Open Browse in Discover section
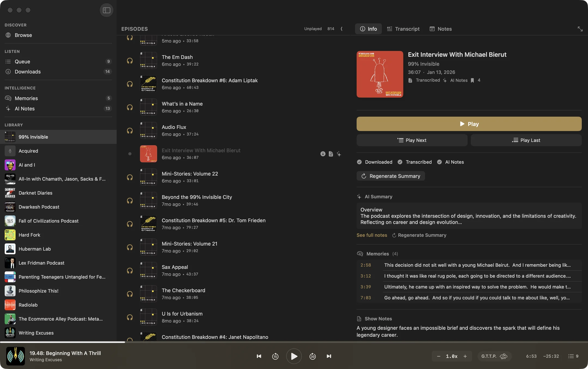The width and height of the screenshot is (588, 369). [x=58, y=35]
